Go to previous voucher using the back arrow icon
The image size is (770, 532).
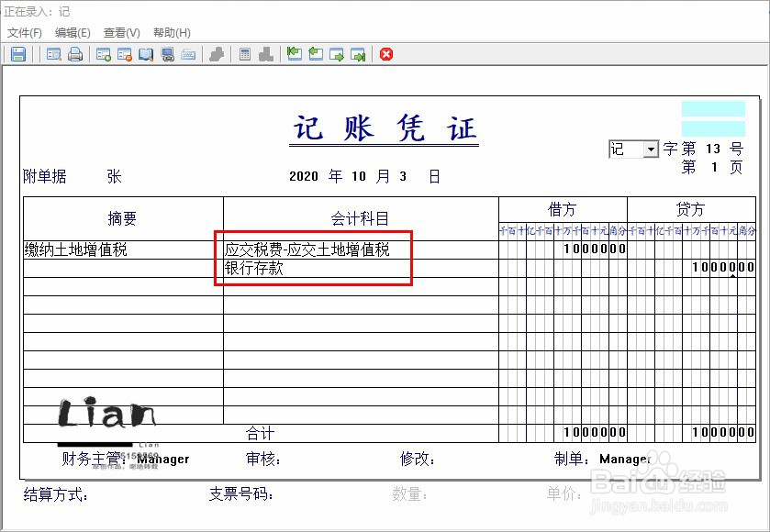(x=317, y=54)
